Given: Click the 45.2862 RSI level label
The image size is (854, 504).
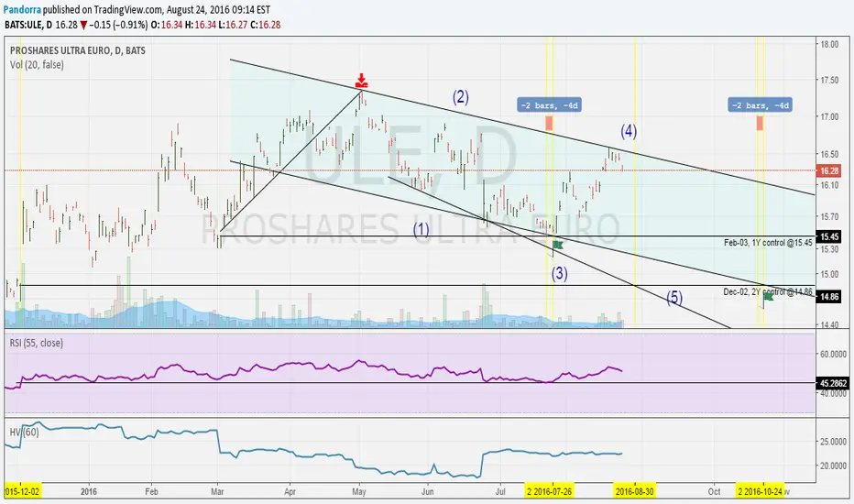Looking at the screenshot, I should pyautogui.click(x=832, y=383).
